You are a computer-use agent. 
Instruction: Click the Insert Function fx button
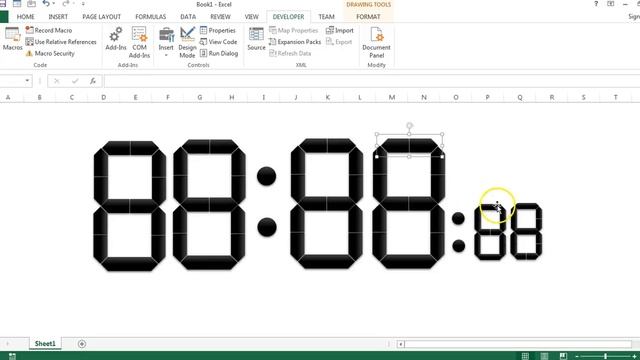93,81
